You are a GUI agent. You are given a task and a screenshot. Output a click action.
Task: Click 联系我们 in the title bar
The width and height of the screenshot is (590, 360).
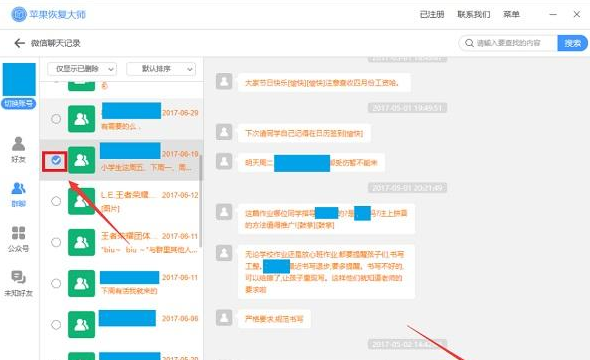pos(473,14)
